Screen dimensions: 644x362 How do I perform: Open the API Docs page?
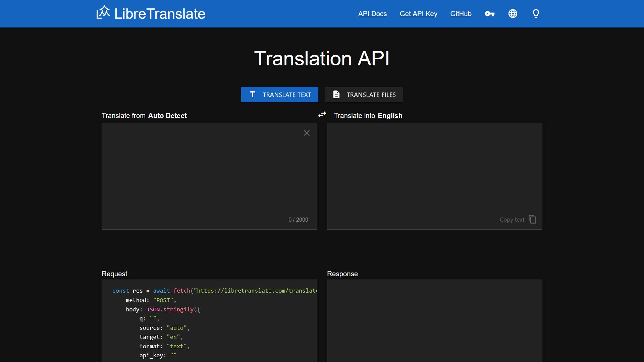372,14
